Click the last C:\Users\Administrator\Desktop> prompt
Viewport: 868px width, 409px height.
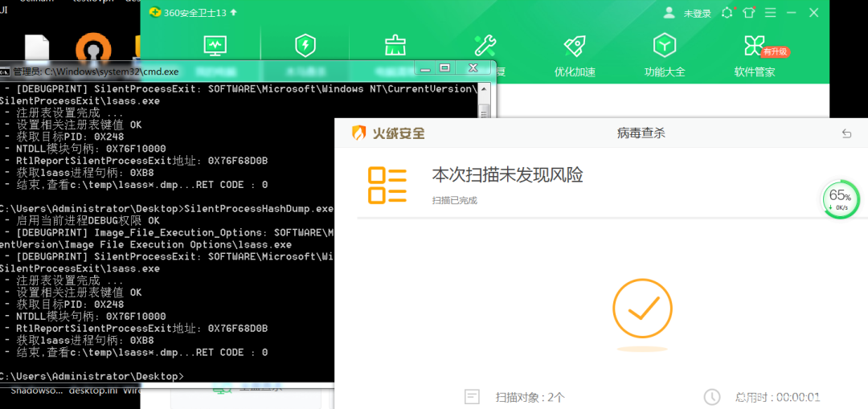91,376
